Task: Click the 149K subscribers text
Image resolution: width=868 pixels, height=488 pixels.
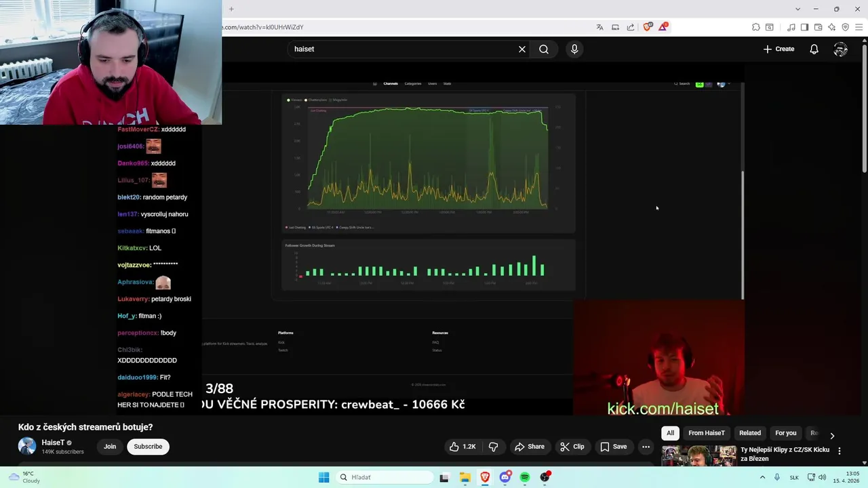Action: pos(63,452)
